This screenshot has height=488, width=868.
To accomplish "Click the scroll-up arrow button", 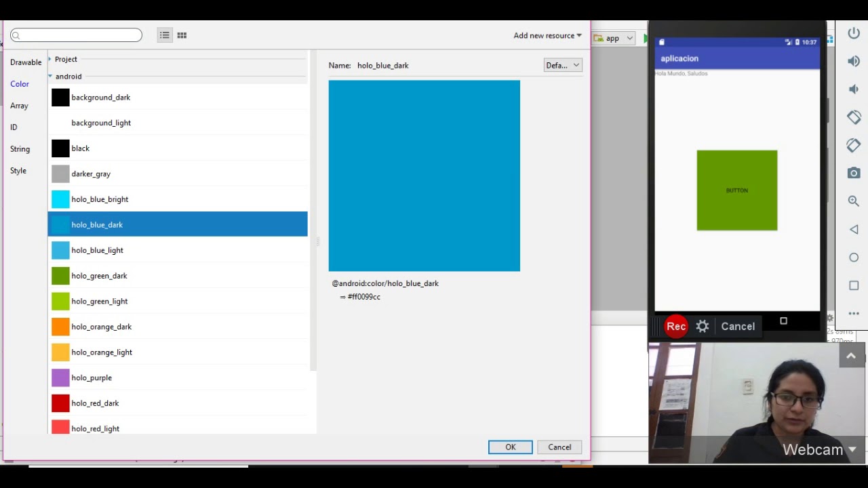I will 851,356.
